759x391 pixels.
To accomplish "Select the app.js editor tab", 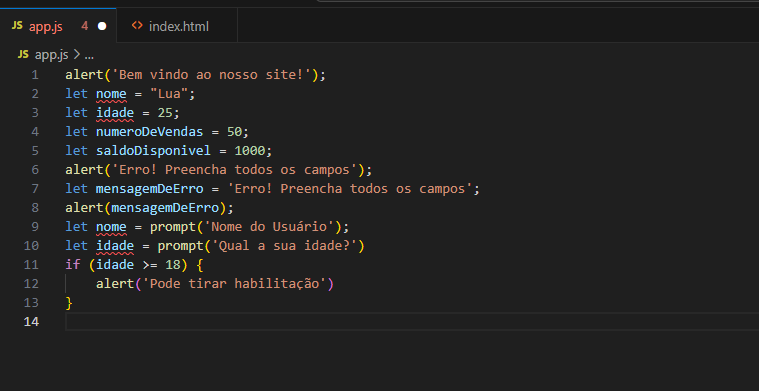I will pos(58,26).
